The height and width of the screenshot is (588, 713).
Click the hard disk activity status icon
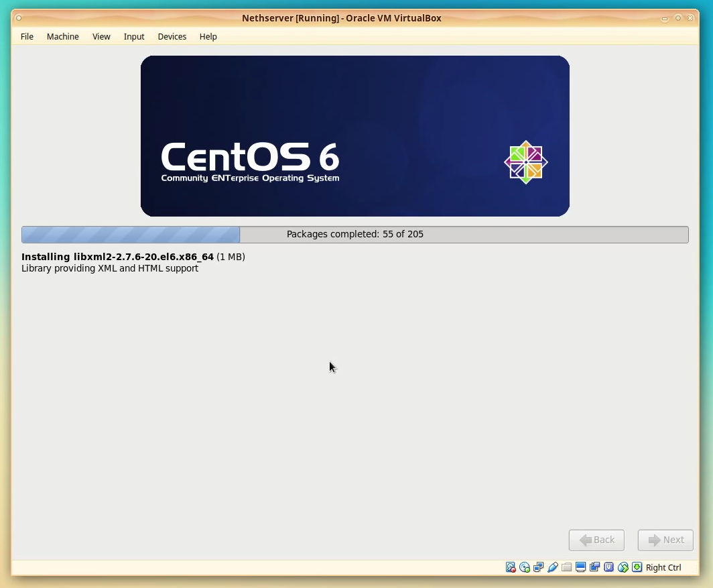tap(511, 567)
